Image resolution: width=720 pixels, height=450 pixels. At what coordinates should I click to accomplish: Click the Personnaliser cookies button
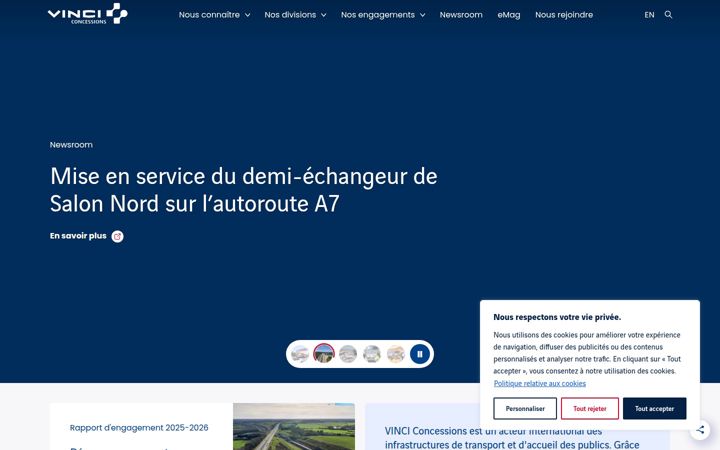tap(525, 409)
